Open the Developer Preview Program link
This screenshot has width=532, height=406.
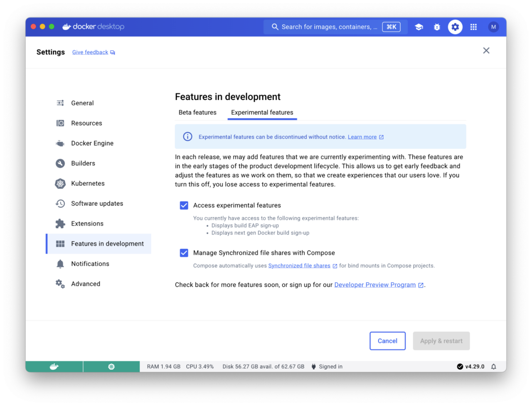coord(375,285)
